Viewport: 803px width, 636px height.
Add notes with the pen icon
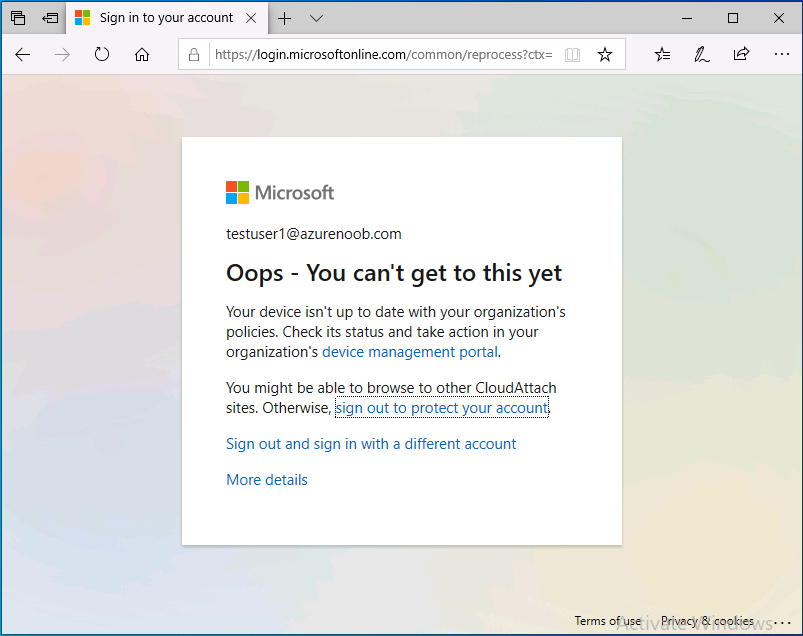click(702, 54)
